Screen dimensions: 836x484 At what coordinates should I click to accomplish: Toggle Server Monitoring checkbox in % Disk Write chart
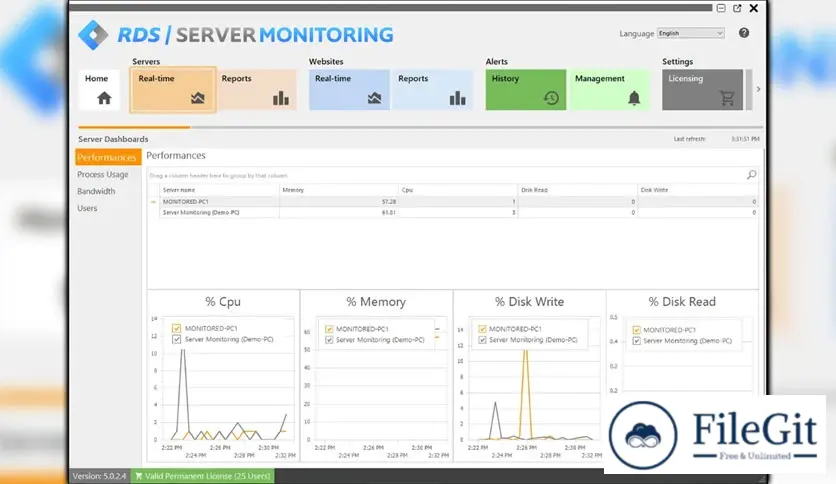pos(482,340)
